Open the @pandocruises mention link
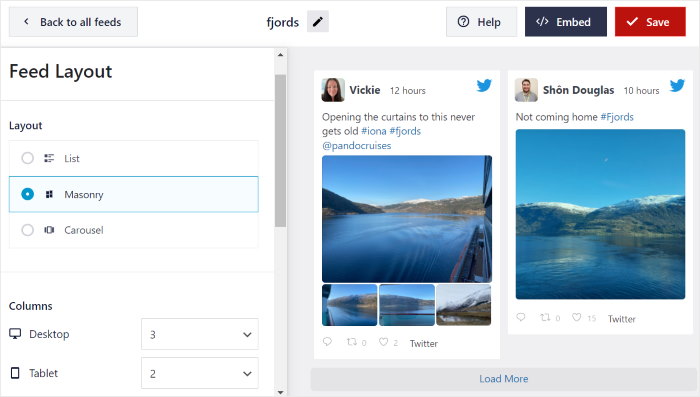 (356, 146)
